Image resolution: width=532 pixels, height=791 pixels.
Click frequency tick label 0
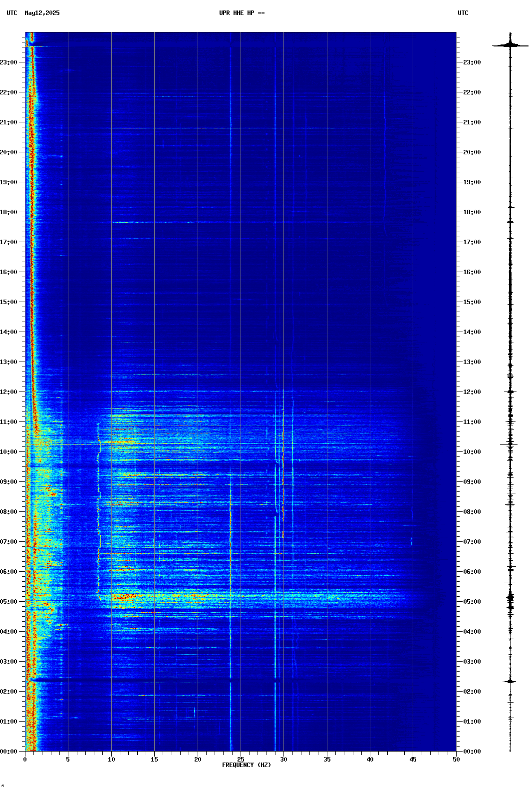25,760
